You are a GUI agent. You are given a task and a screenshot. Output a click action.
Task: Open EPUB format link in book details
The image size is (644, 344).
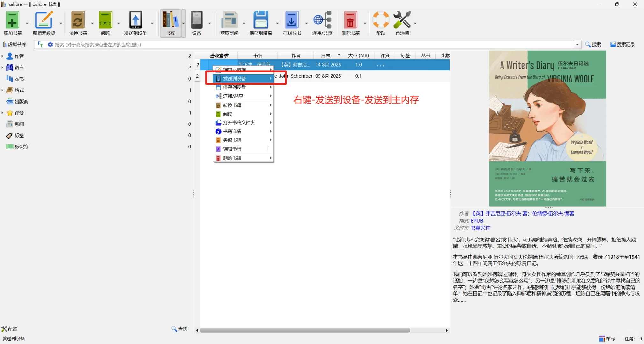click(477, 221)
